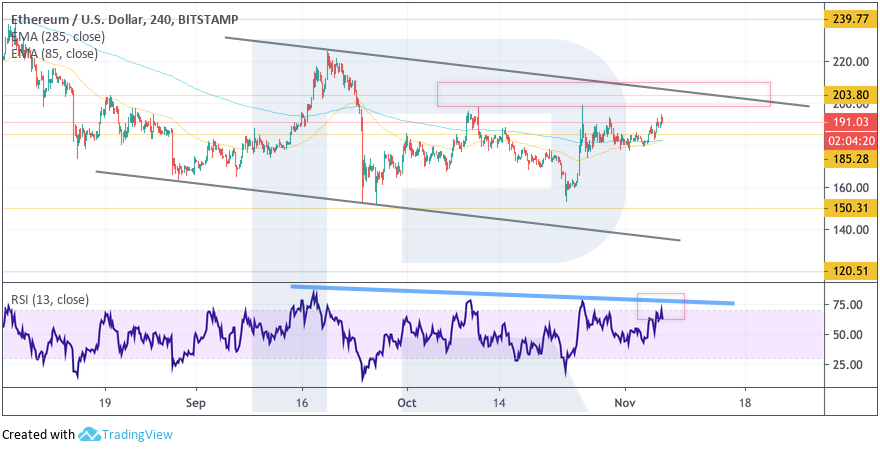Click the current price 191.03 tag
The height and width of the screenshot is (452, 880).
847,123
